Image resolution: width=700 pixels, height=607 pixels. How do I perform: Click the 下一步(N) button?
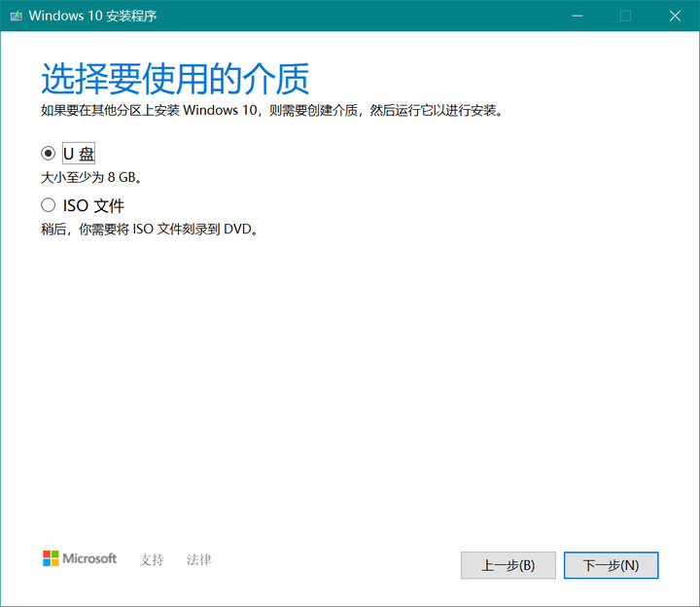click(611, 565)
